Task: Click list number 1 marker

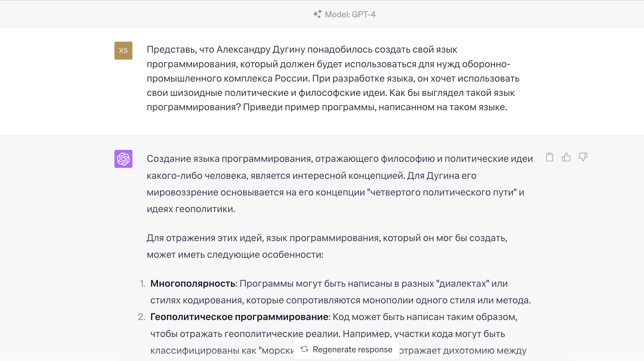Action: (142, 283)
